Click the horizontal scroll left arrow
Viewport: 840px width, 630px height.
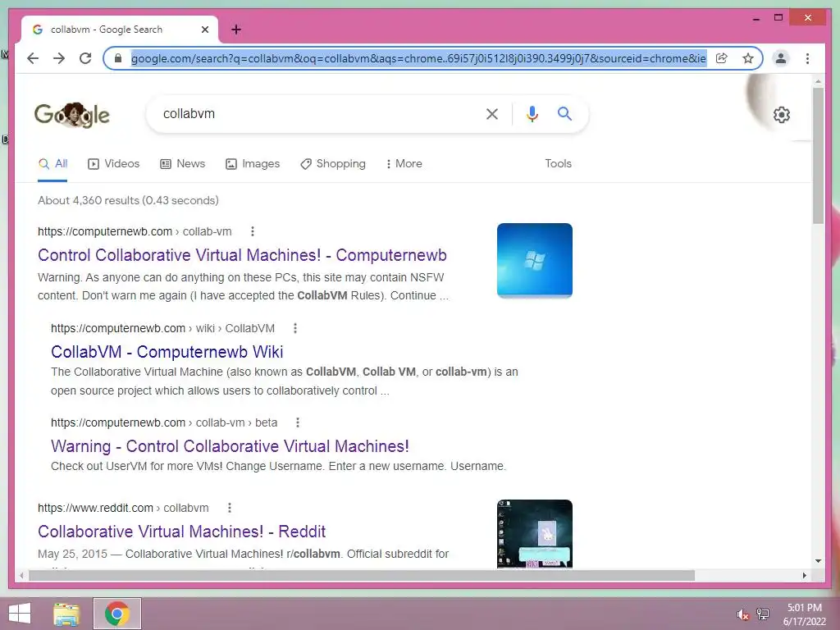tap(21, 575)
